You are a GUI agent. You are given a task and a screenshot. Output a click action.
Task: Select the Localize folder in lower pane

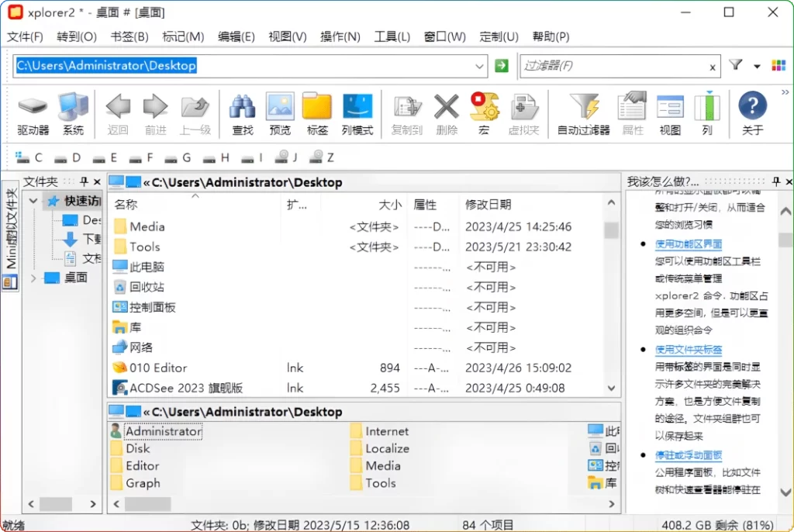click(x=380, y=448)
